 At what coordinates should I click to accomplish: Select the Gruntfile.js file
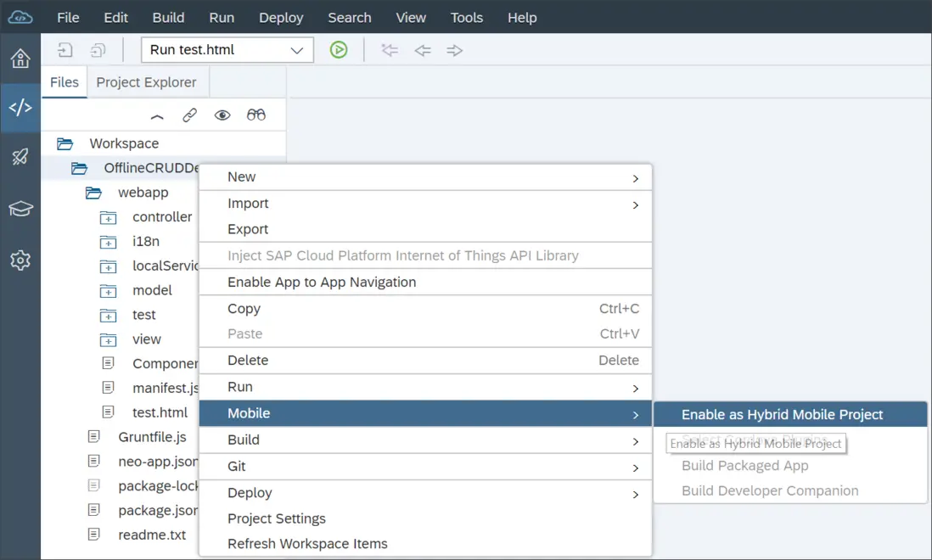point(152,437)
